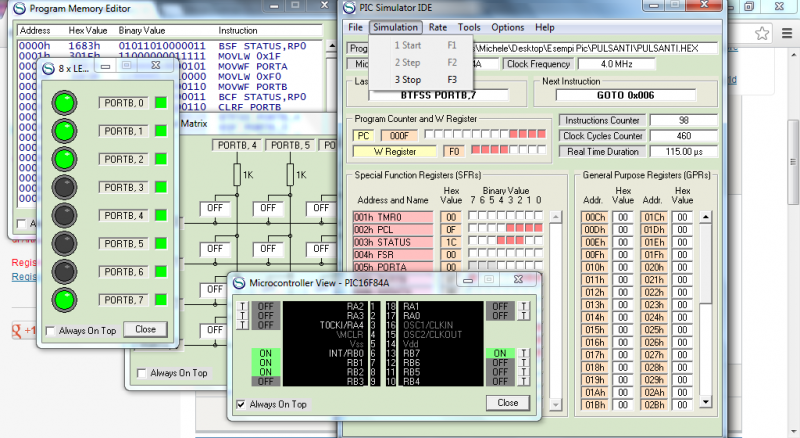
Task: Click the PC value 000F field
Action: 399,136
